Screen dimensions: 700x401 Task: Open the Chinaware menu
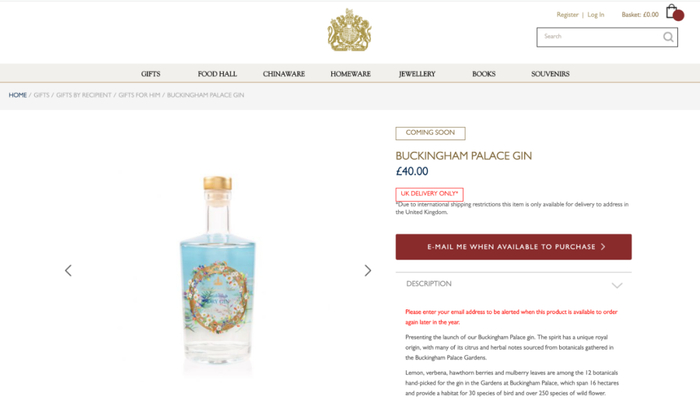284,74
